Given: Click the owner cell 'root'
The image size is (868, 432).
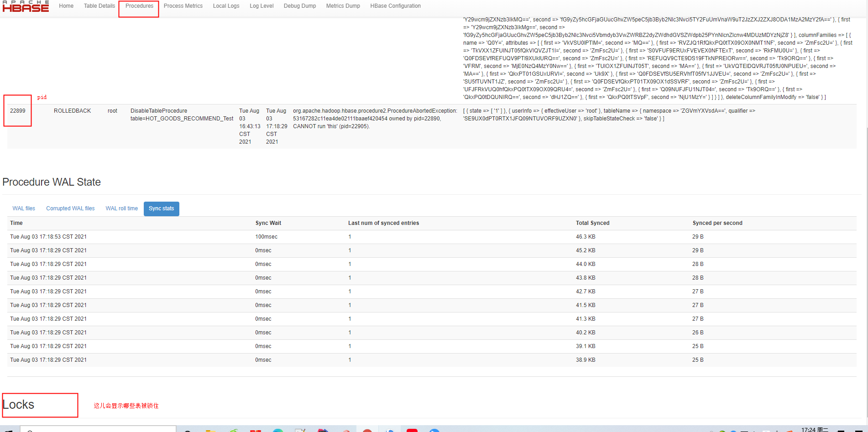Looking at the screenshot, I should tap(112, 111).
